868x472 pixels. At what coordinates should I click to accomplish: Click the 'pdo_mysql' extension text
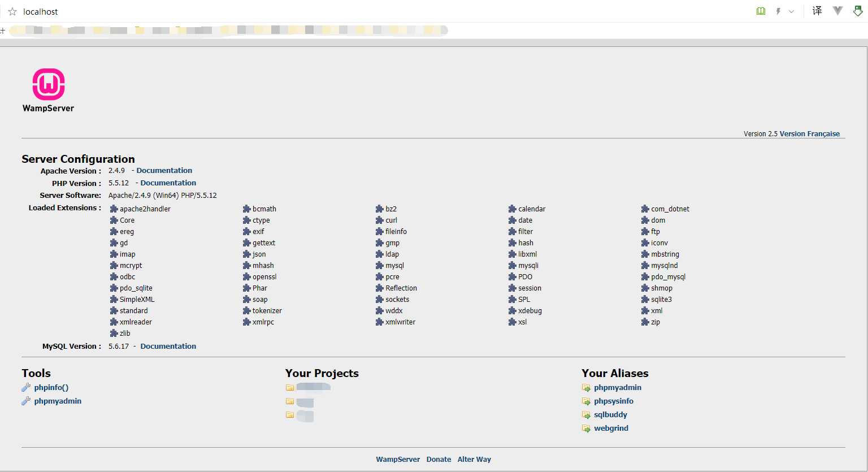tap(668, 277)
